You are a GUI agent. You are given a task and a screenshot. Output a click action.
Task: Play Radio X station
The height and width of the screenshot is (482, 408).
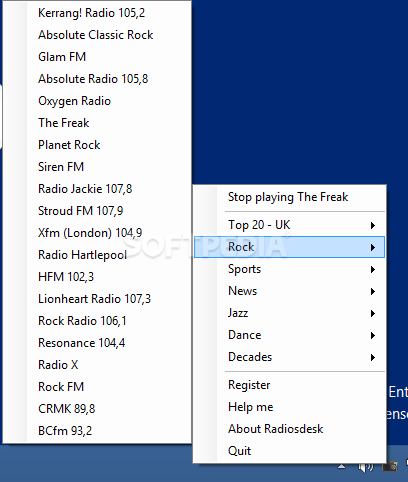97,365
